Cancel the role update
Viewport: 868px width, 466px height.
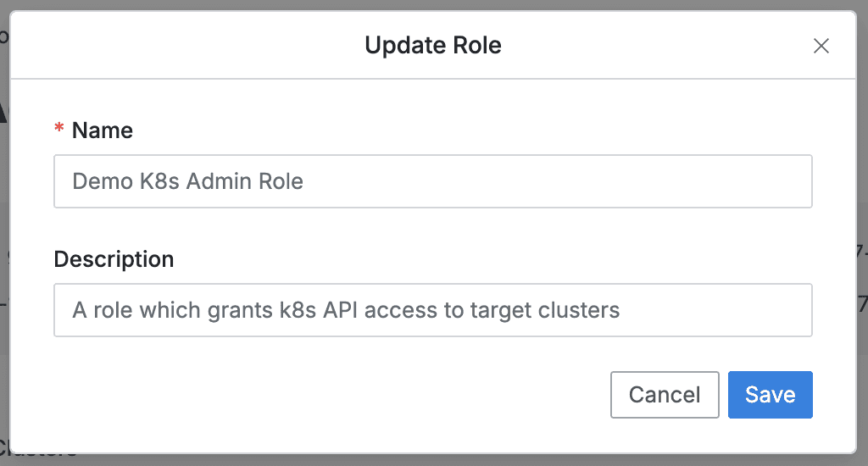[x=665, y=395]
